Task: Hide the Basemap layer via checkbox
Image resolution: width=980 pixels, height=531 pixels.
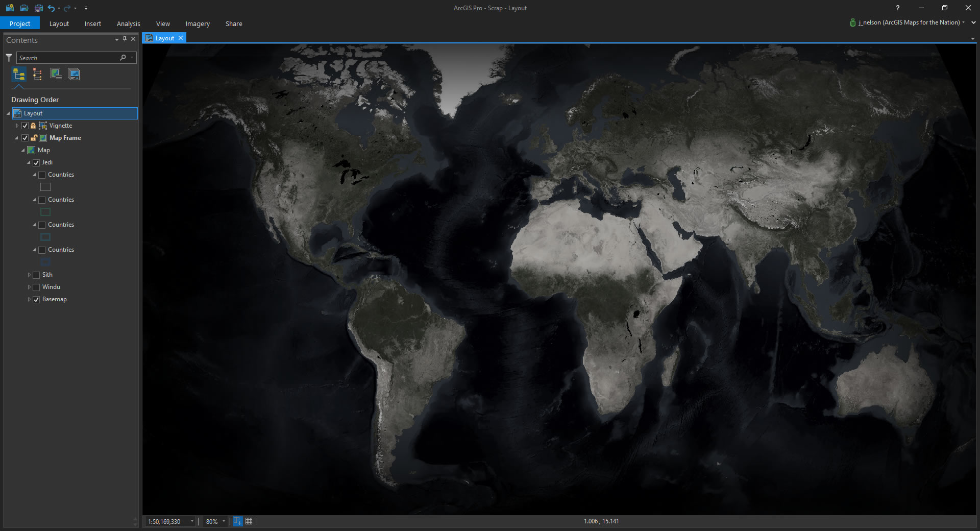Action: tap(36, 300)
